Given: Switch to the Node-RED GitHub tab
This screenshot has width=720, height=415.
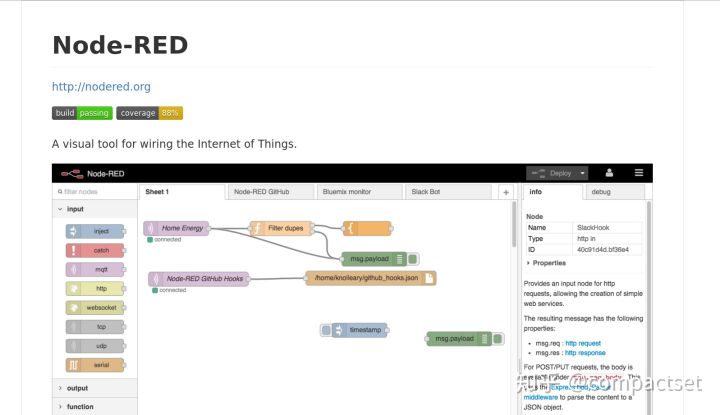Looking at the screenshot, I should tap(260, 191).
